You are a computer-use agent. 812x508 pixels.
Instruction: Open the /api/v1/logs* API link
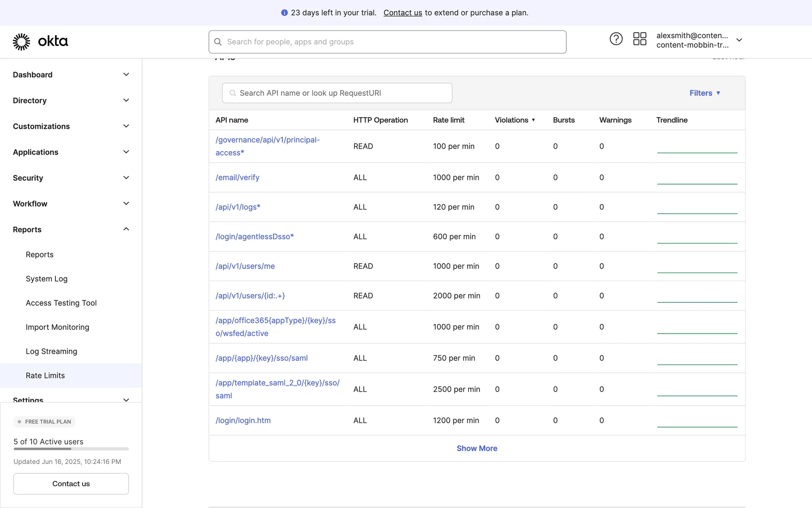tap(238, 207)
